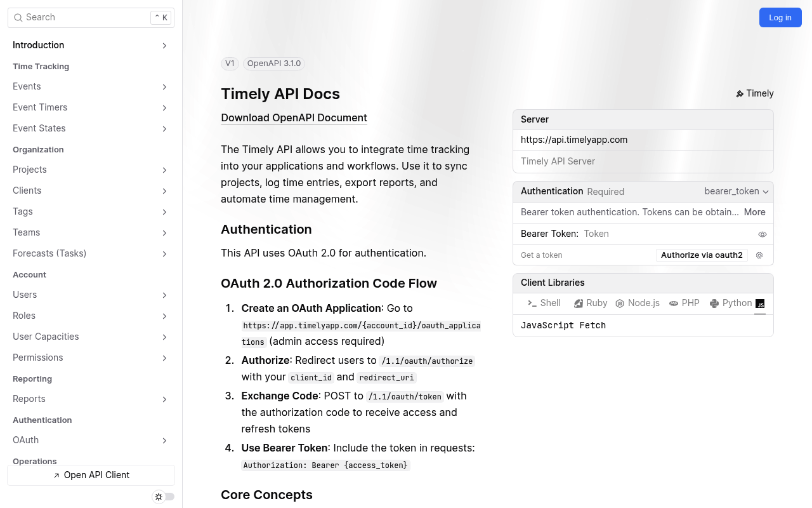The width and height of the screenshot is (812, 508).
Task: Expand the Teams chevron
Action: [164, 233]
